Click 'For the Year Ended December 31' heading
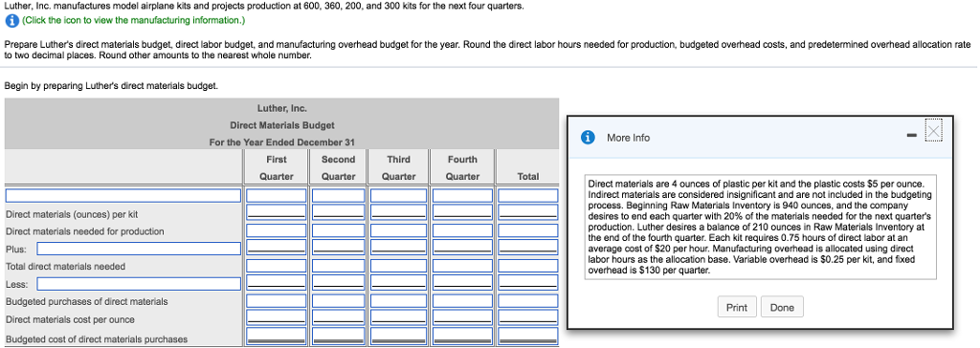Screen dimensions: 980x348 (x=282, y=142)
